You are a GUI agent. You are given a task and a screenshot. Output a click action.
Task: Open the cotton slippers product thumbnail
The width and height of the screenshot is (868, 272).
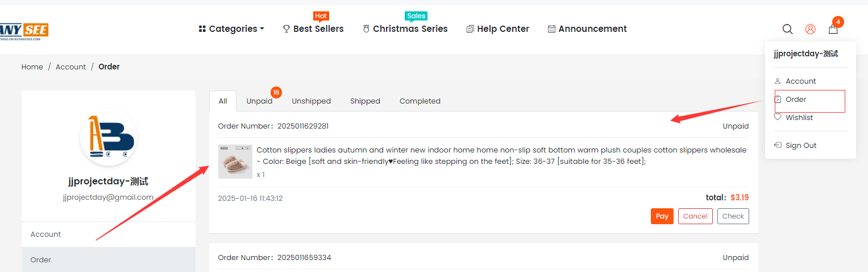coord(235,162)
